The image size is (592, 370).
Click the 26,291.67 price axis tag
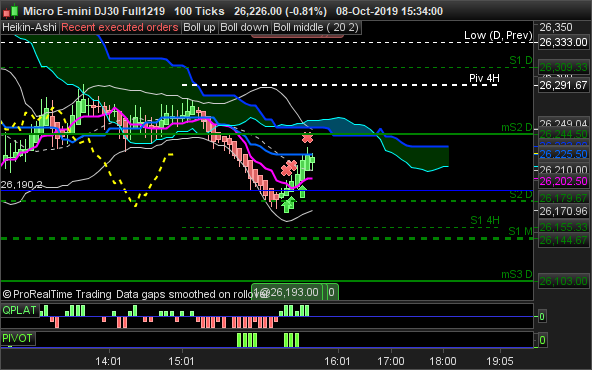pos(563,85)
